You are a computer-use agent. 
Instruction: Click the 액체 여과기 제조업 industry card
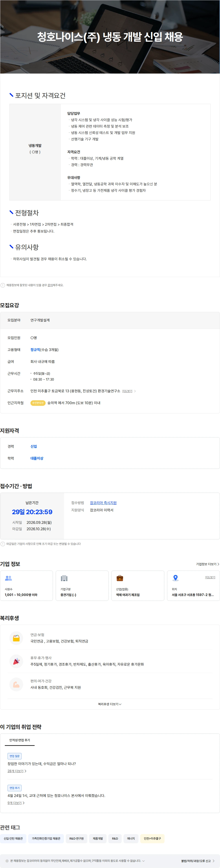point(138,585)
